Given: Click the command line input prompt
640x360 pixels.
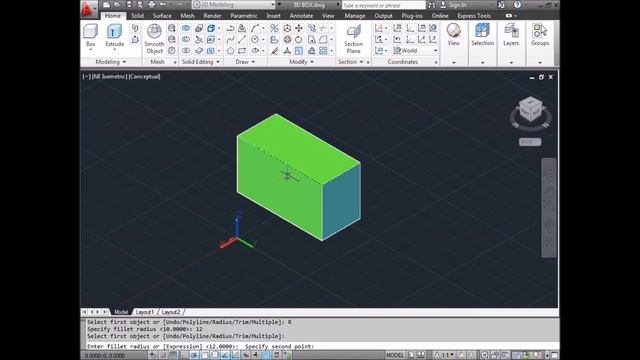Looking at the screenshot, I should 322,346.
